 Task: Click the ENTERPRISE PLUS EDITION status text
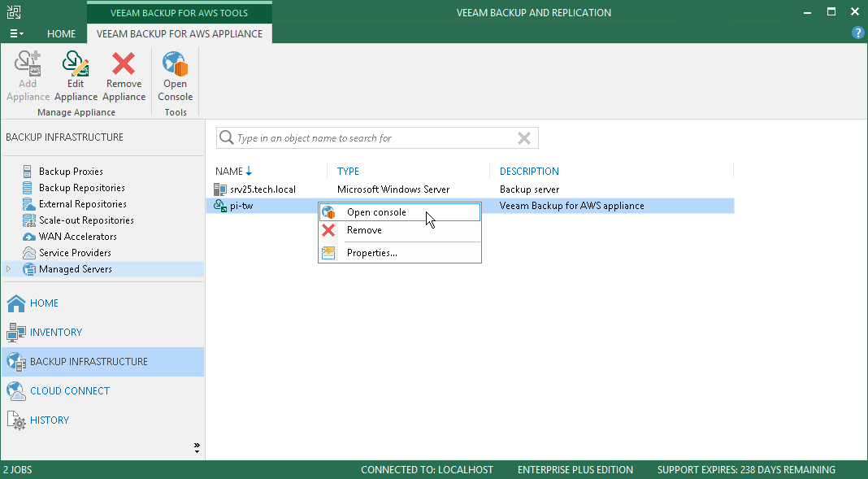[x=575, y=470]
